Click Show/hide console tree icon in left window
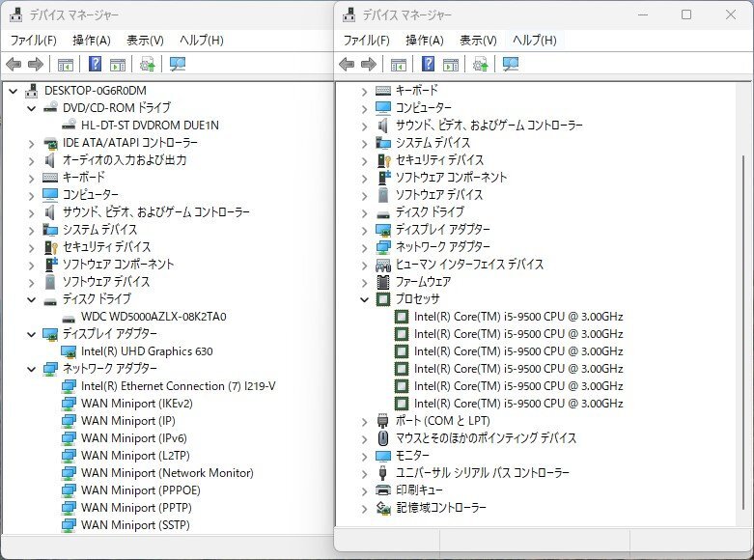The image size is (754, 560). tap(66, 64)
